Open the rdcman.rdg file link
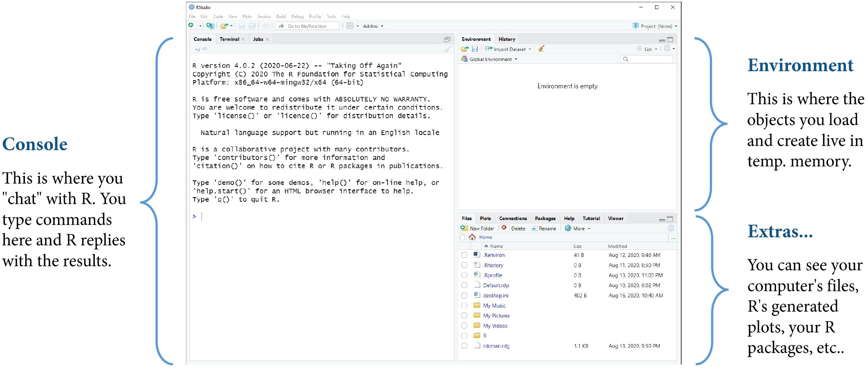This screenshot has height=369, width=868. [496, 346]
